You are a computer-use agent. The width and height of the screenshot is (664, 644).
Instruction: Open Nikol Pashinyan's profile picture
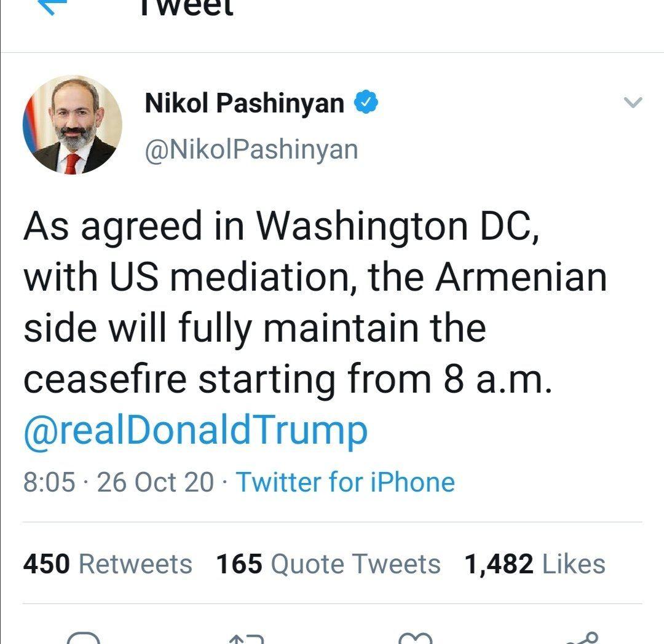click(73, 125)
